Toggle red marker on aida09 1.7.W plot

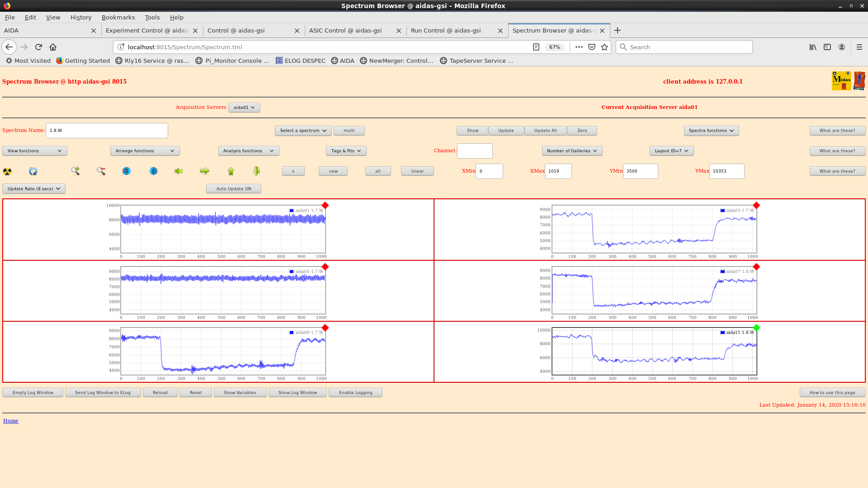(325, 328)
